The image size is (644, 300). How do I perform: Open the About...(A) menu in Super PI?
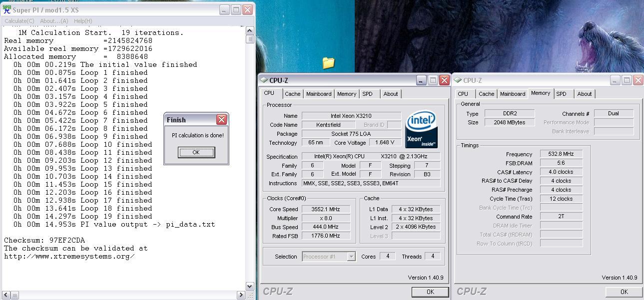54,21
